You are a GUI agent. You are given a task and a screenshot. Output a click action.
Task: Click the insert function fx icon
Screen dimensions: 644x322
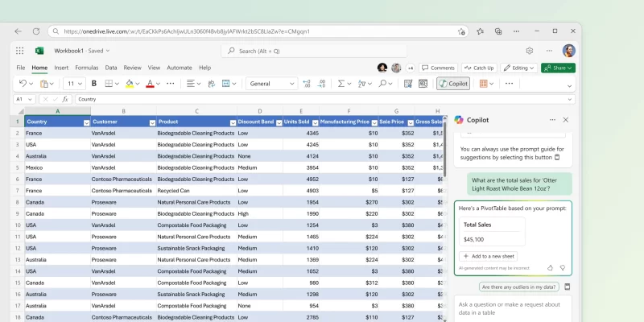(x=65, y=99)
